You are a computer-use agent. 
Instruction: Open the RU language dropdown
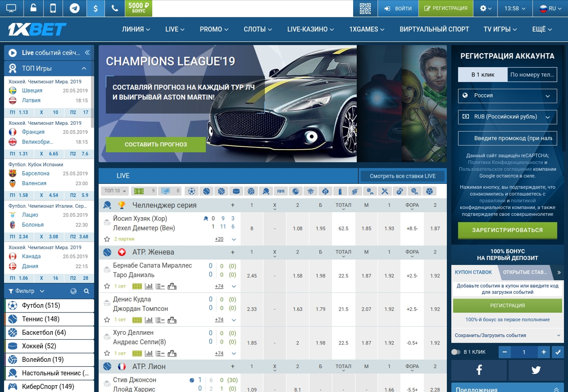tap(550, 8)
